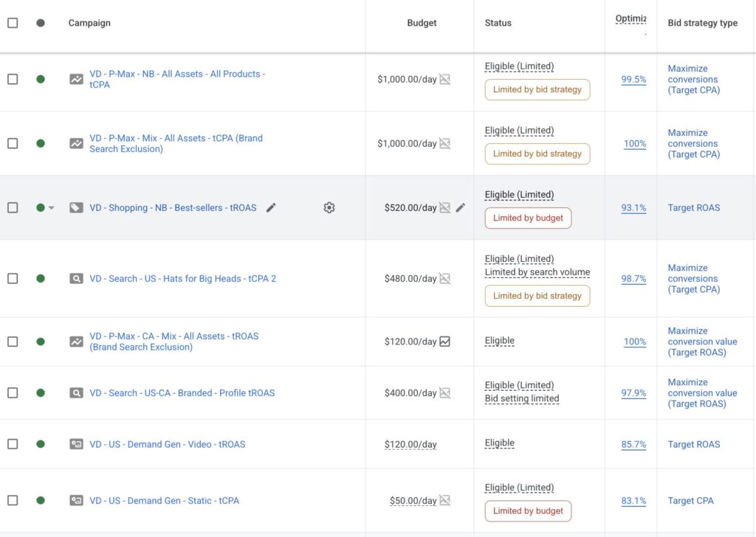The width and height of the screenshot is (756, 537).
Task: Click budget chart icon next to $400.00/day
Action: 445,393
